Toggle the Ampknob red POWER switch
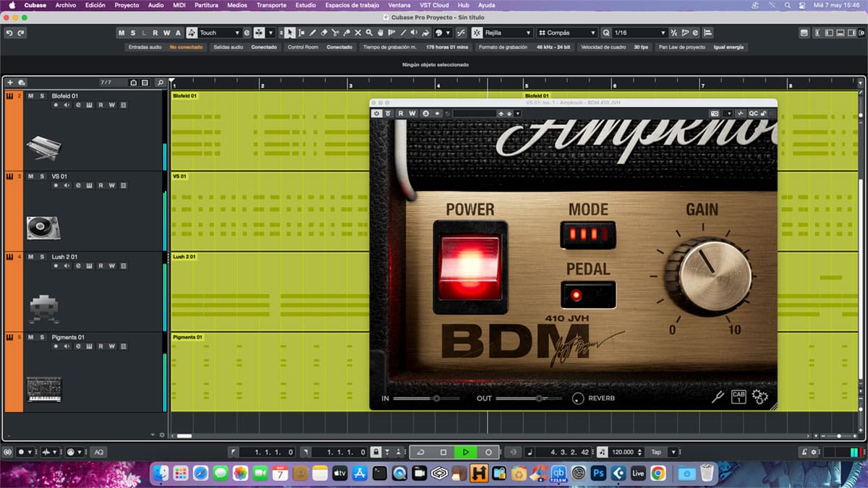Screen dimensions: 868x488 click(470, 267)
